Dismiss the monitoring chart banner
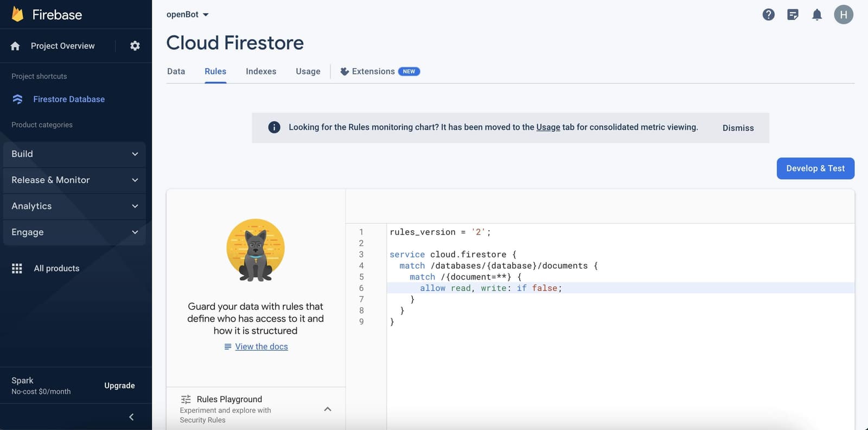The width and height of the screenshot is (868, 430). [738, 128]
